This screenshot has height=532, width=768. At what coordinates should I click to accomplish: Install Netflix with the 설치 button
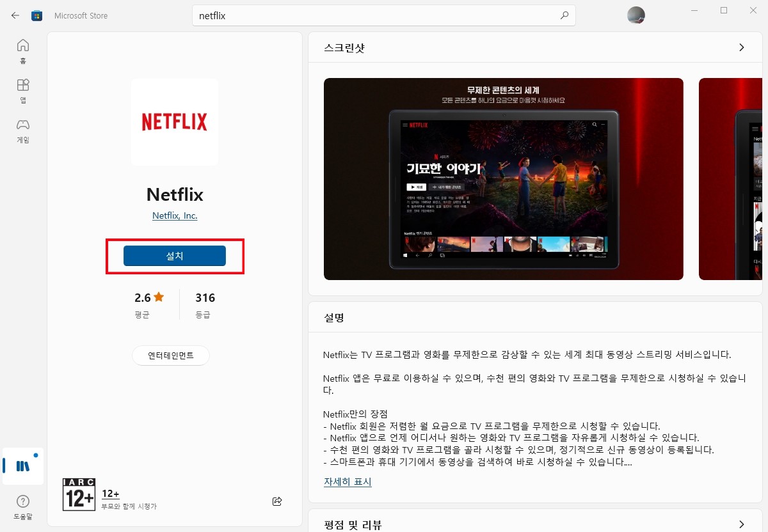[174, 256]
